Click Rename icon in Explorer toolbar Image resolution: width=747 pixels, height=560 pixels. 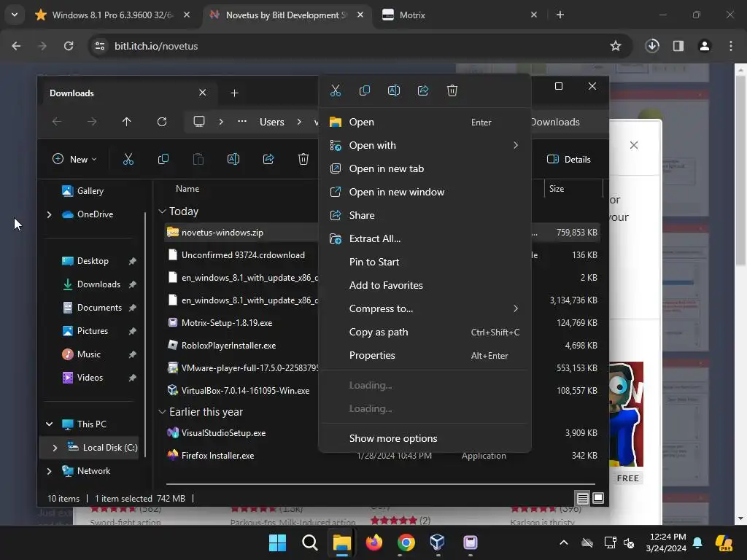click(x=233, y=159)
